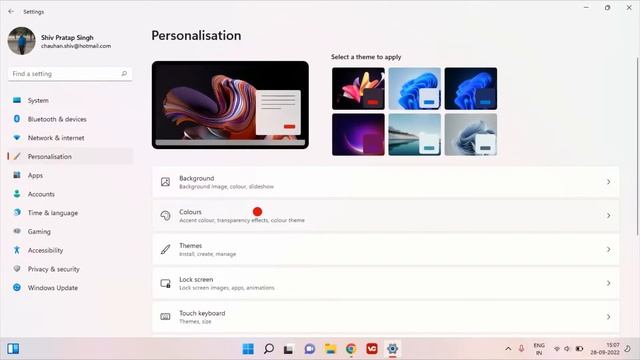Open Touch keyboard themes, size row
This screenshot has height=360, width=640.
(385, 317)
